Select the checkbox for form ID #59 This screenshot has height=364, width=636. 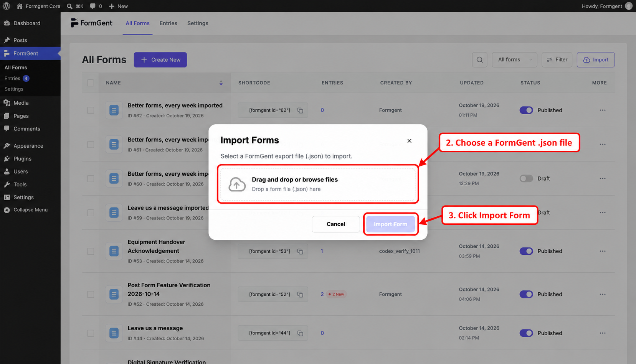[x=91, y=213]
